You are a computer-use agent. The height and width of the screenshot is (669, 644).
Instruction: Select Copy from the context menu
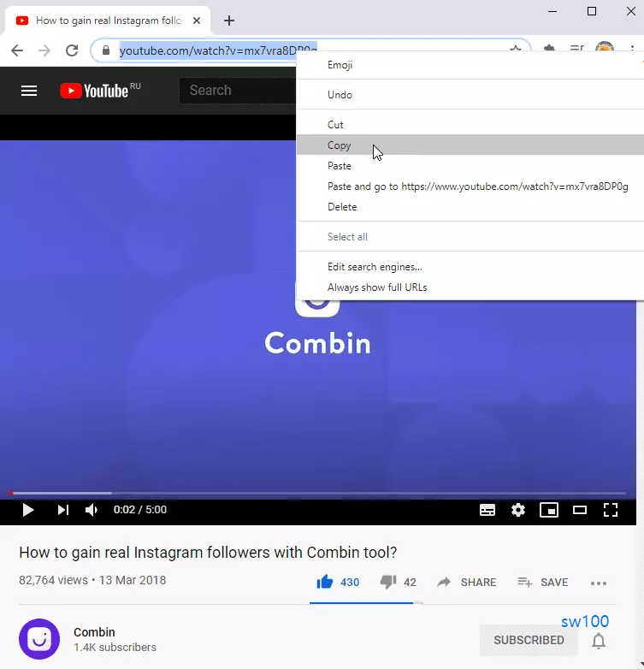point(470,145)
